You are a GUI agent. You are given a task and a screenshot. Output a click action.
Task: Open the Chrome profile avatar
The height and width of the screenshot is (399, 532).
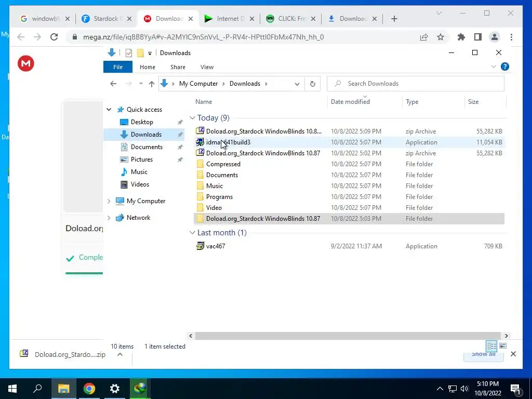(x=495, y=37)
